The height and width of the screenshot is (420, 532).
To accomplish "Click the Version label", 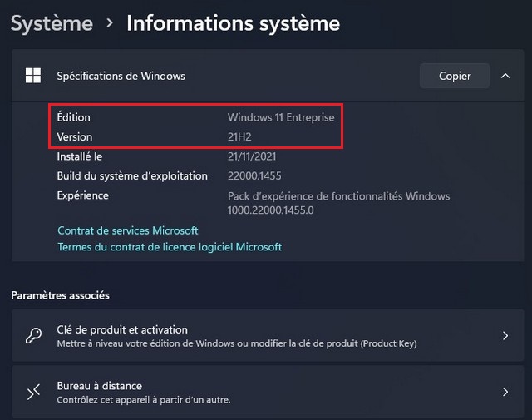I will point(75,137).
